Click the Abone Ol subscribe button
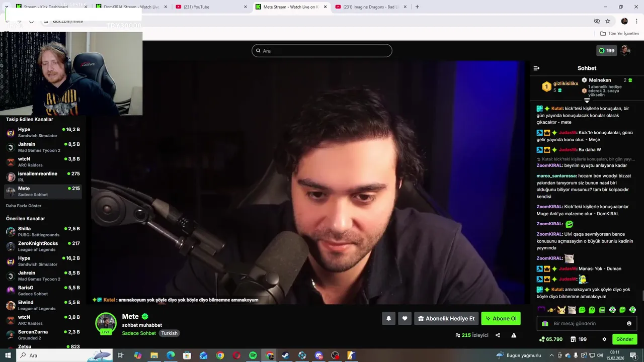This screenshot has height=362, width=644. tap(501, 318)
